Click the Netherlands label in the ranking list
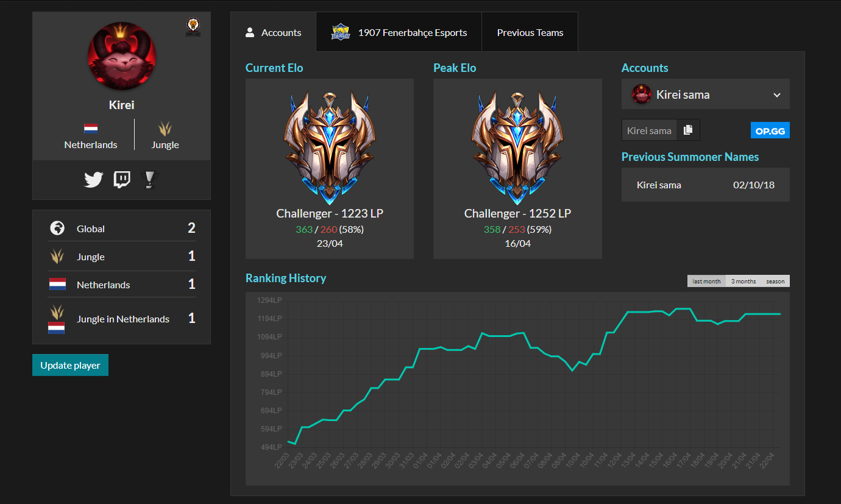This screenshot has height=504, width=841. 104,285
